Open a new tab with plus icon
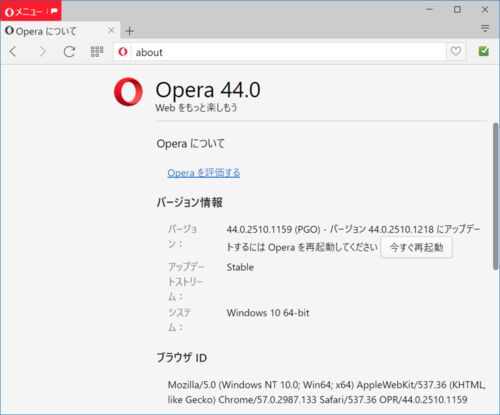 [x=130, y=31]
